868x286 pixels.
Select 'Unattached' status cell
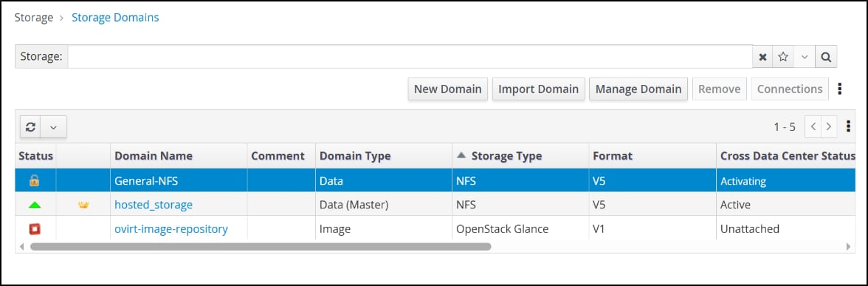(786, 228)
